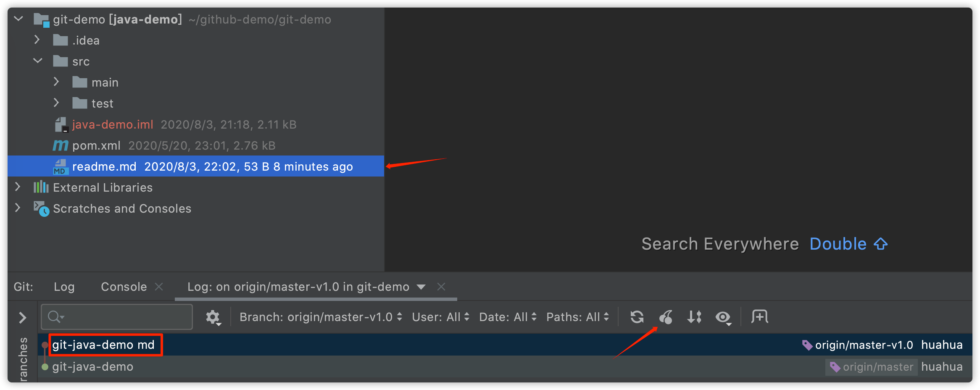Close the origin/master-v1.0 log tab
This screenshot has width=980, height=390.
pyautogui.click(x=441, y=287)
